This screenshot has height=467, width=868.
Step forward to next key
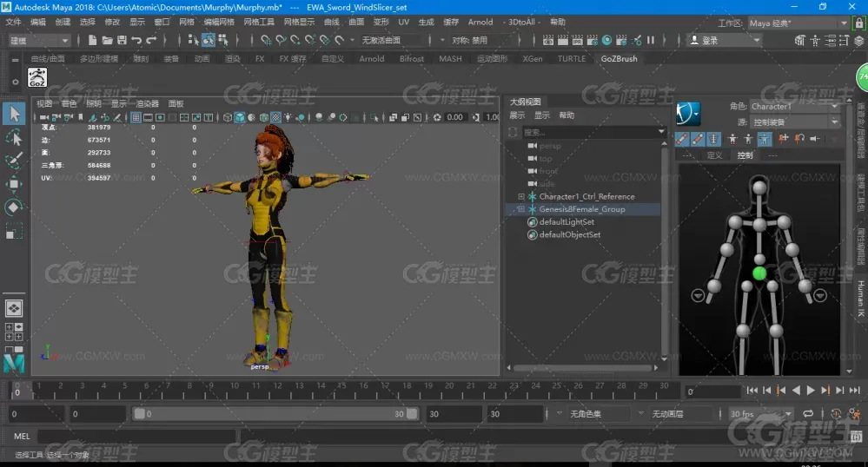coord(825,390)
